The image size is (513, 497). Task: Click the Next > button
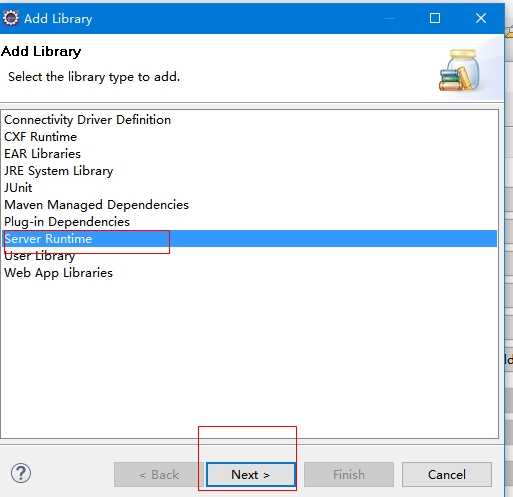251,475
